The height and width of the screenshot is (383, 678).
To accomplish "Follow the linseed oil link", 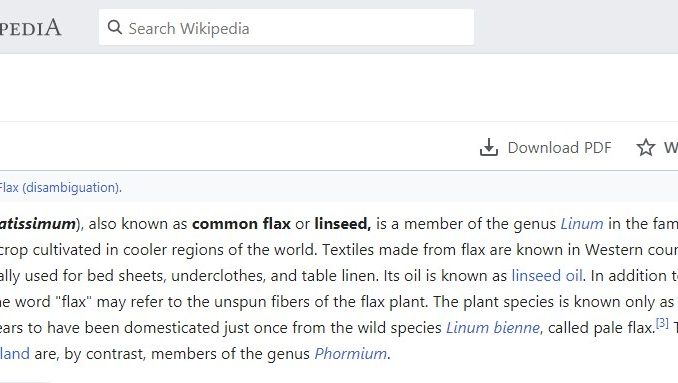I will pos(547,276).
